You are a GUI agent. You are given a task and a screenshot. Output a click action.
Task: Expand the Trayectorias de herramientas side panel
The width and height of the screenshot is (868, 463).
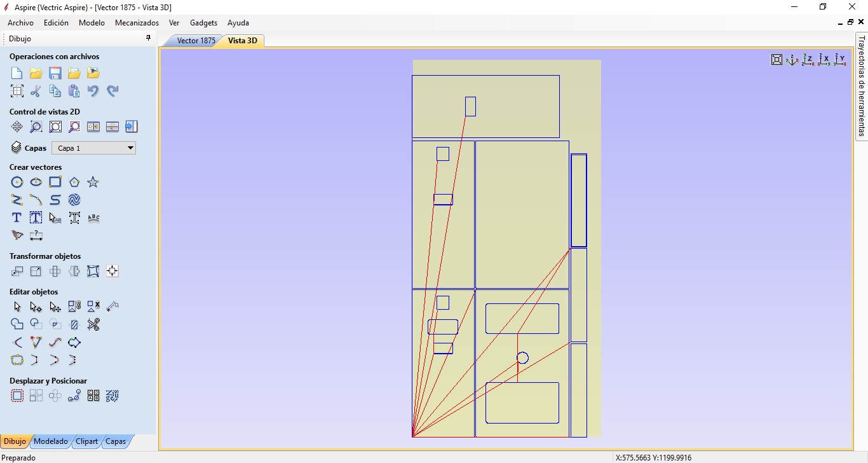pyautogui.click(x=862, y=86)
